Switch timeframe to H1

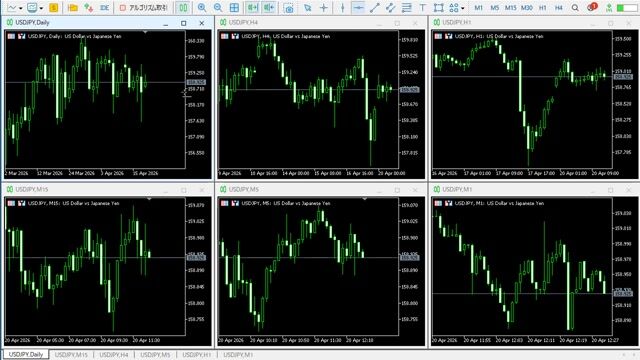click(x=542, y=7)
